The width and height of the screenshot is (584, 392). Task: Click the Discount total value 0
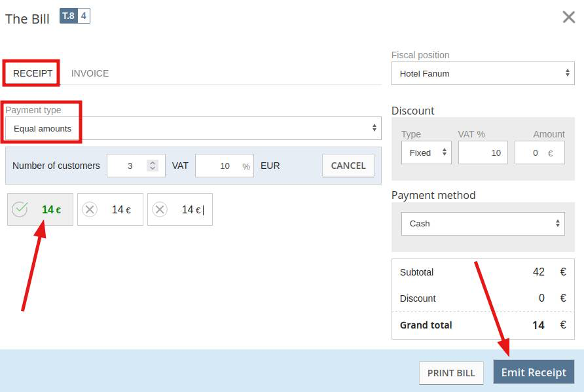pyautogui.click(x=541, y=298)
